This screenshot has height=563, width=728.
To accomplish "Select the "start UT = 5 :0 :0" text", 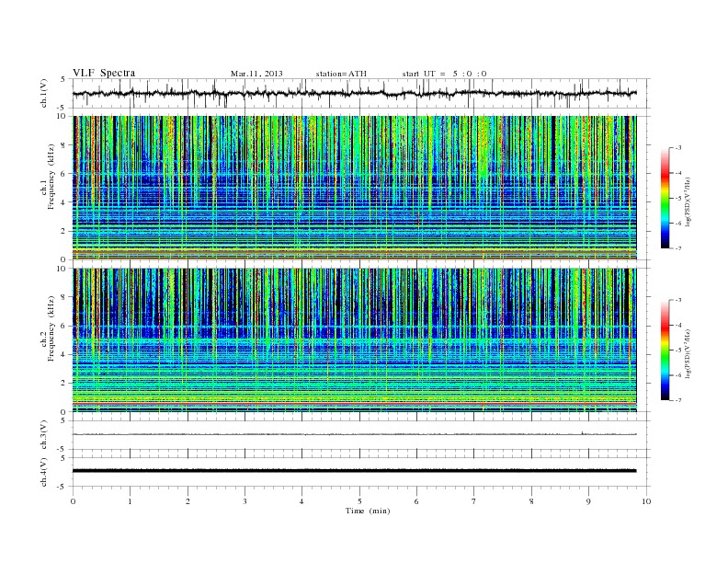I will pyautogui.click(x=444, y=74).
